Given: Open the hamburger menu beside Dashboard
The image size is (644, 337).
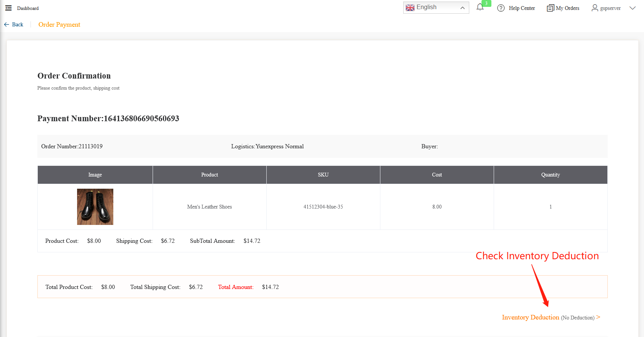Looking at the screenshot, I should [x=8, y=8].
